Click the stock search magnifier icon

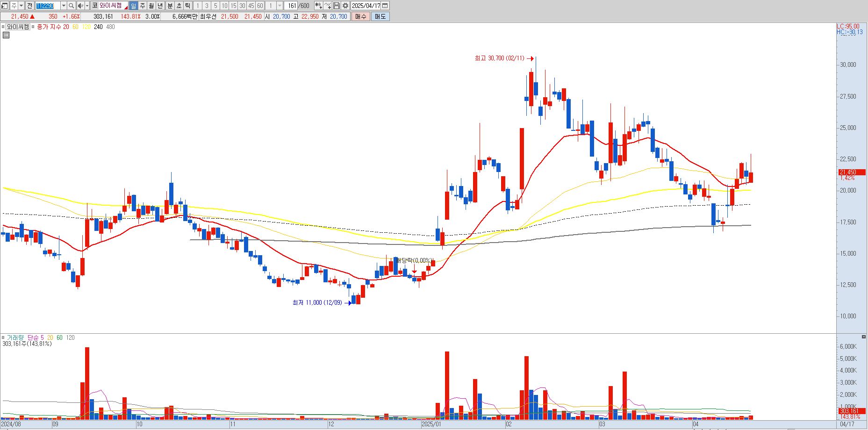tap(71, 6)
